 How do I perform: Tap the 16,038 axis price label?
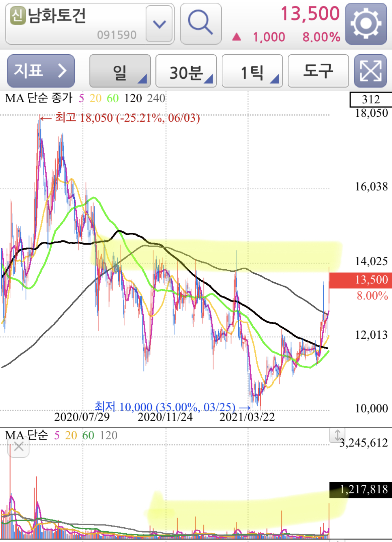pos(372,187)
